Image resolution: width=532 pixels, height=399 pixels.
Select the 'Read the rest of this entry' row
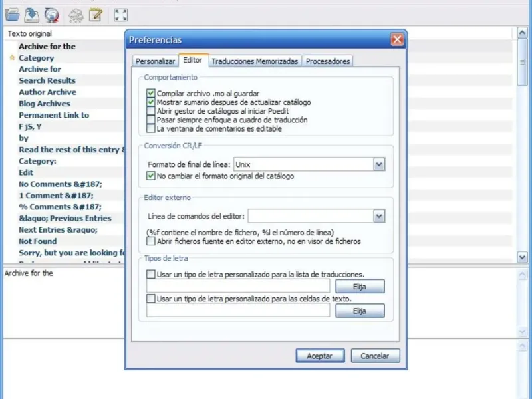point(71,150)
